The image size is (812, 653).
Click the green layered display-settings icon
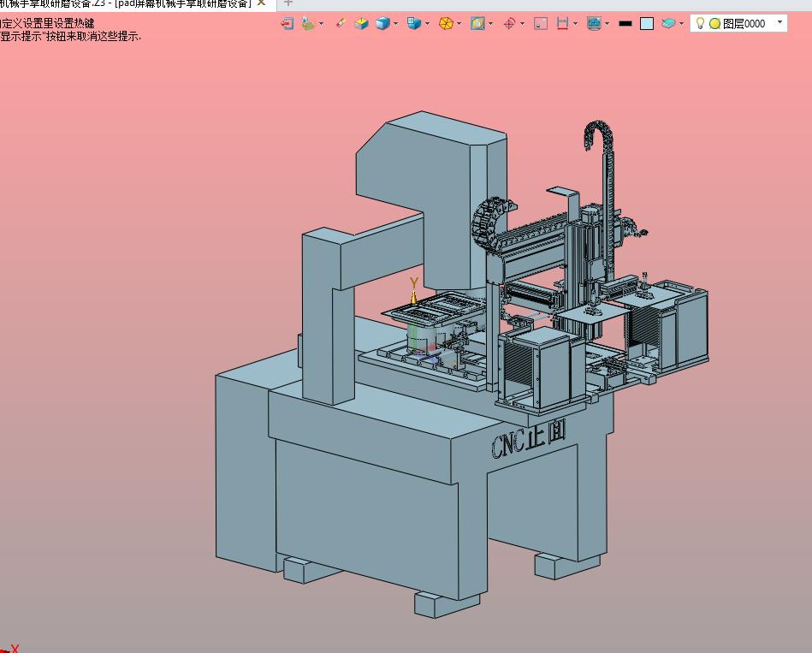(308, 23)
